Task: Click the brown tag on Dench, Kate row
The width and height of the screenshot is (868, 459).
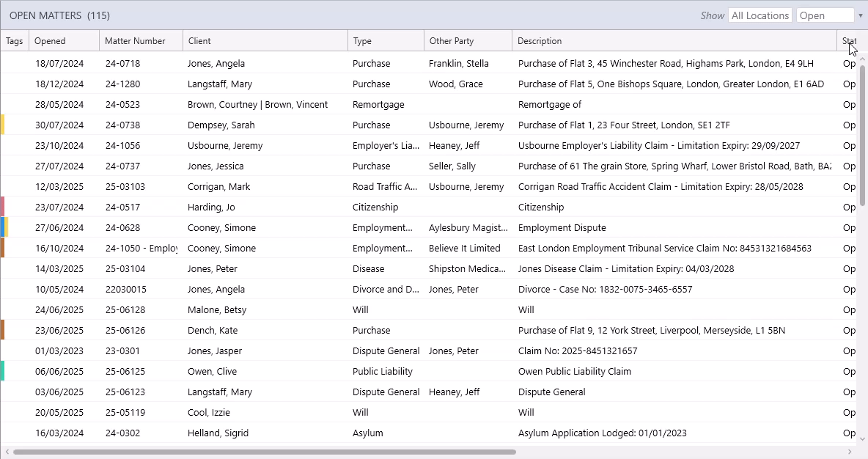Action: pyautogui.click(x=2, y=330)
